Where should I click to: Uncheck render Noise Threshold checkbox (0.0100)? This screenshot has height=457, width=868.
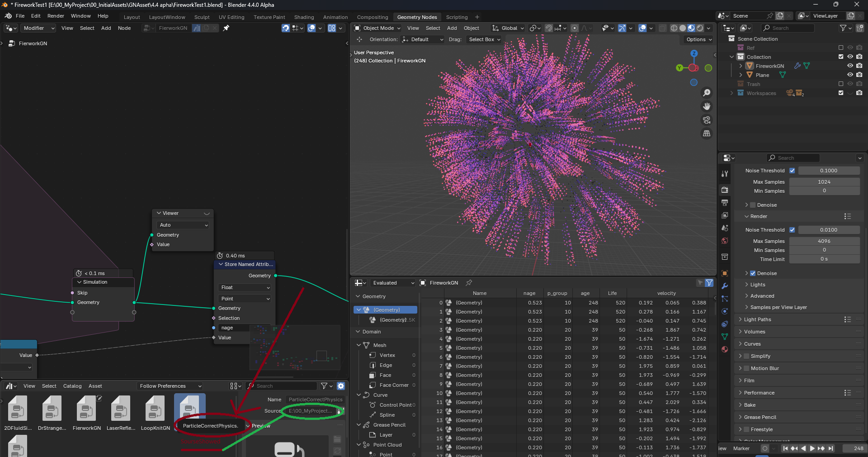click(x=792, y=230)
